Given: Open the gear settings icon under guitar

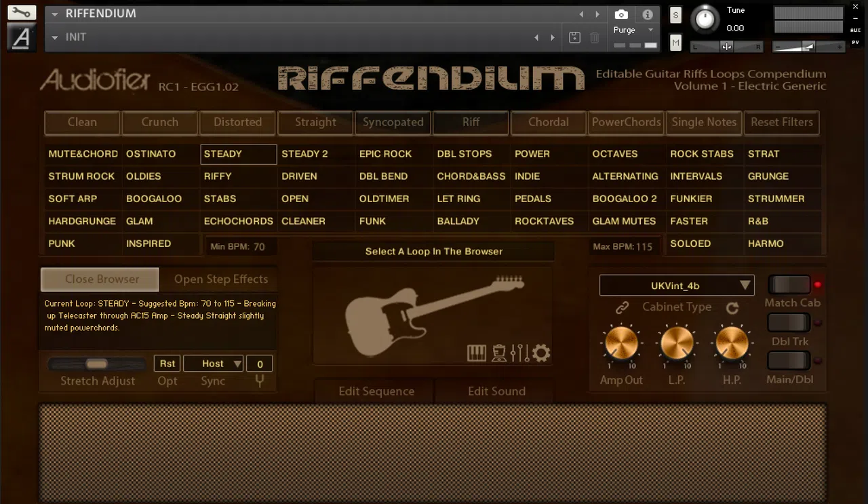Looking at the screenshot, I should point(541,353).
